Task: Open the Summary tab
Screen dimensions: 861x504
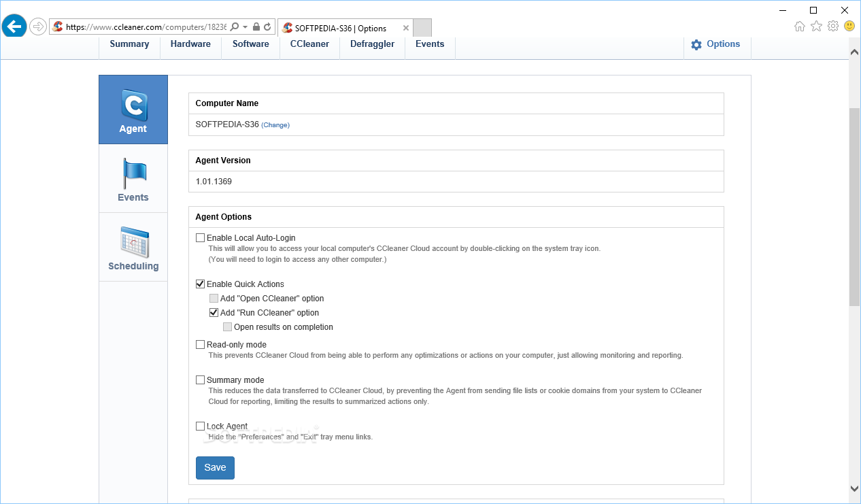Action: [x=129, y=44]
